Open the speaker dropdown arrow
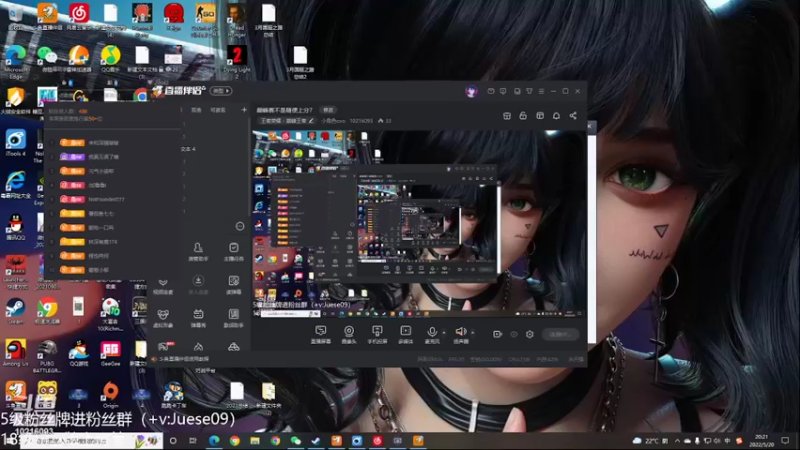Image resolution: width=800 pixels, height=450 pixels. pos(472,333)
